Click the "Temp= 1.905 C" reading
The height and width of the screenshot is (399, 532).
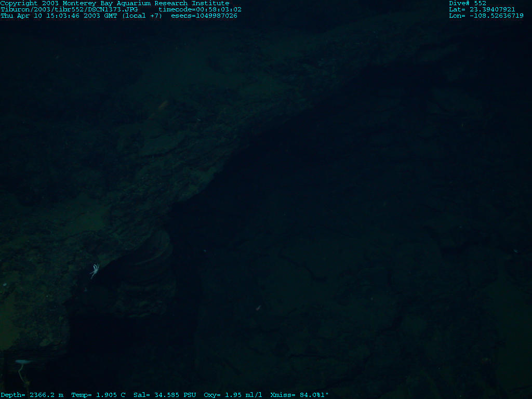(x=98, y=395)
